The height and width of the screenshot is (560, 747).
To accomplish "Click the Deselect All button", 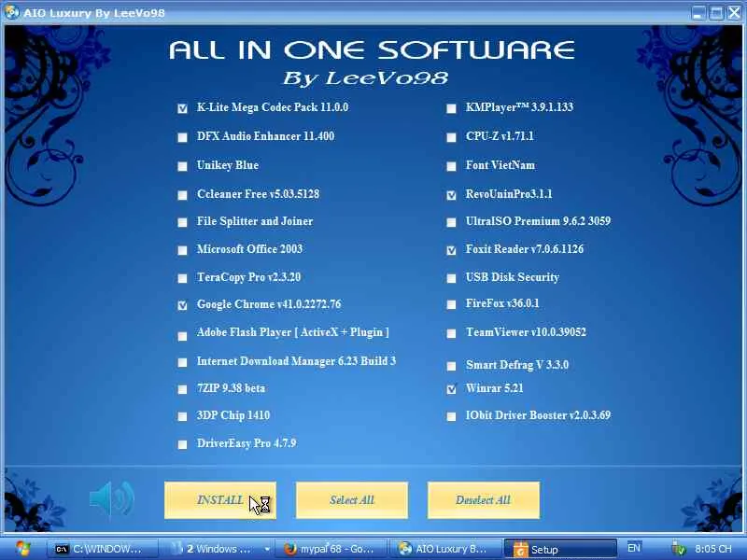I will coord(484,500).
